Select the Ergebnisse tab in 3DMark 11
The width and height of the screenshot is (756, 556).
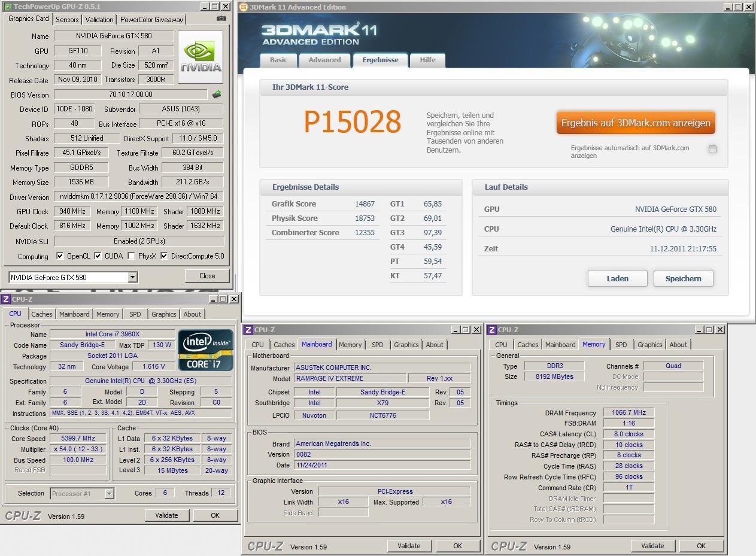(380, 60)
